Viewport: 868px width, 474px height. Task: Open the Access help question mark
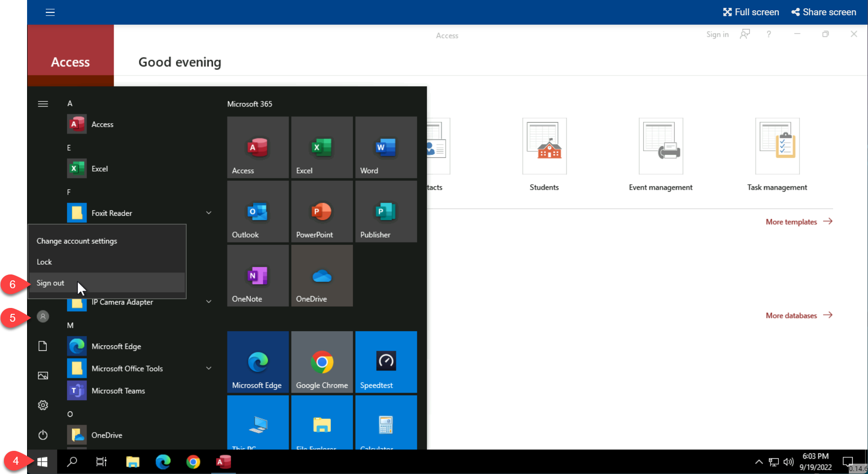(x=769, y=34)
